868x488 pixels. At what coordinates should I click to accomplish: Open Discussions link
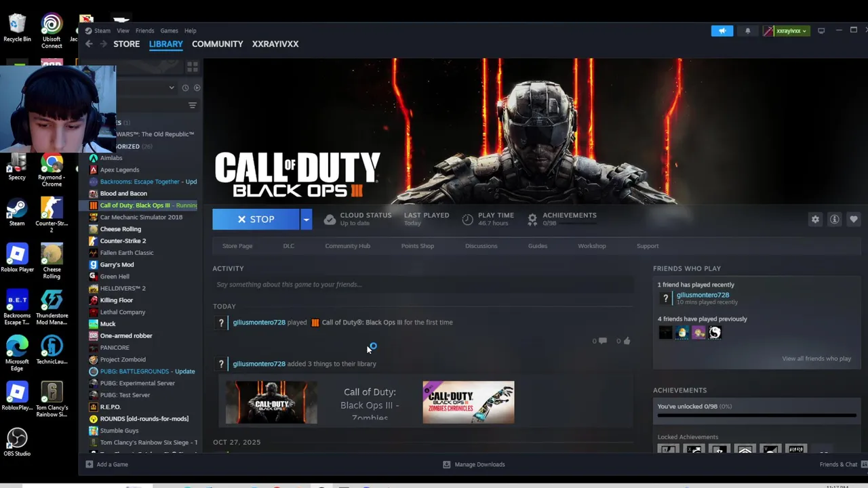coord(481,246)
